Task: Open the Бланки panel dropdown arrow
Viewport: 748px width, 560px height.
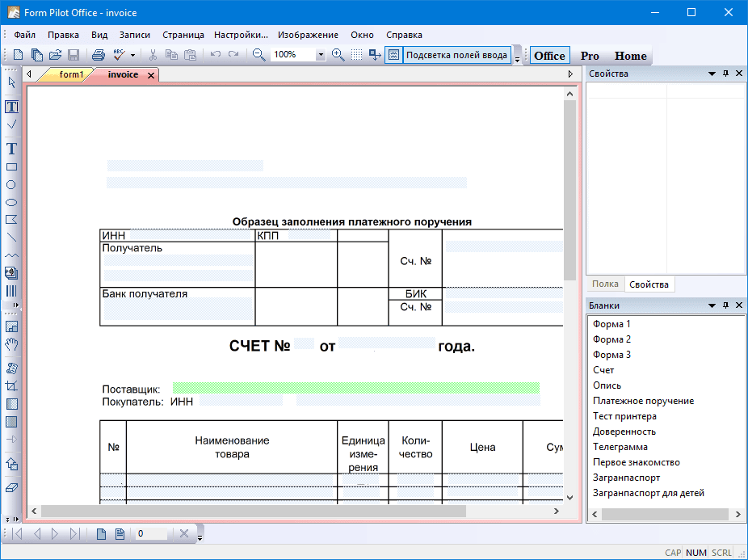Action: pyautogui.click(x=712, y=305)
